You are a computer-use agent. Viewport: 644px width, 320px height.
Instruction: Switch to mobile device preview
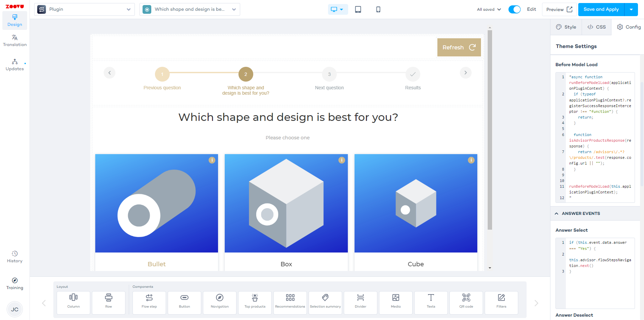378,9
